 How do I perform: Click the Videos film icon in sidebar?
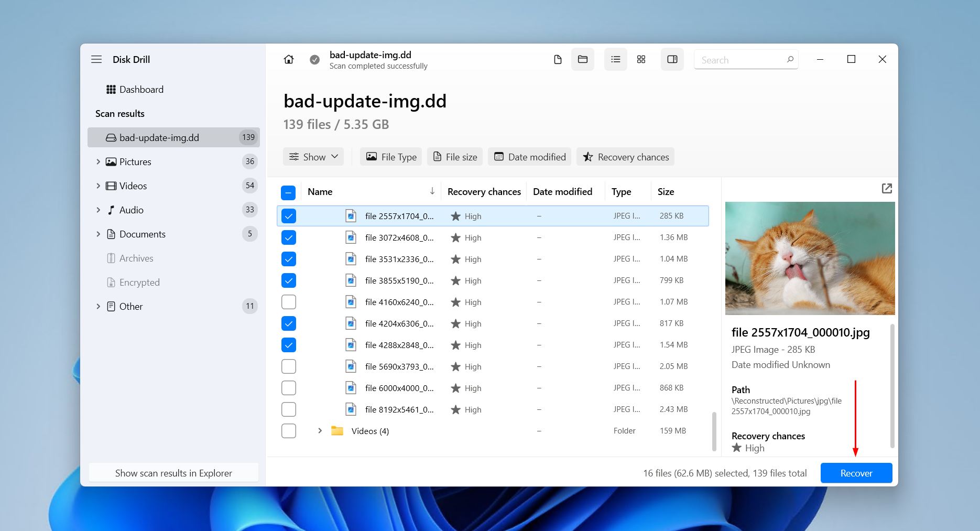(111, 186)
